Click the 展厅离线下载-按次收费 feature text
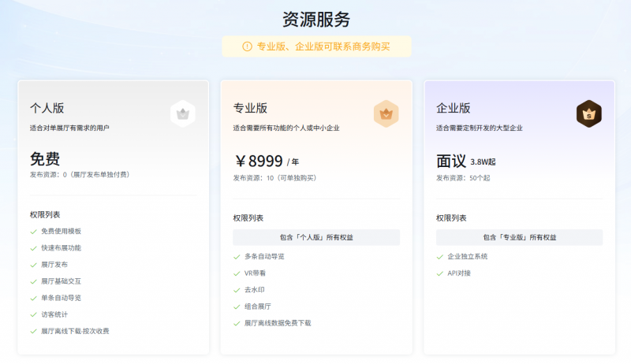631x364 pixels. 75,332
